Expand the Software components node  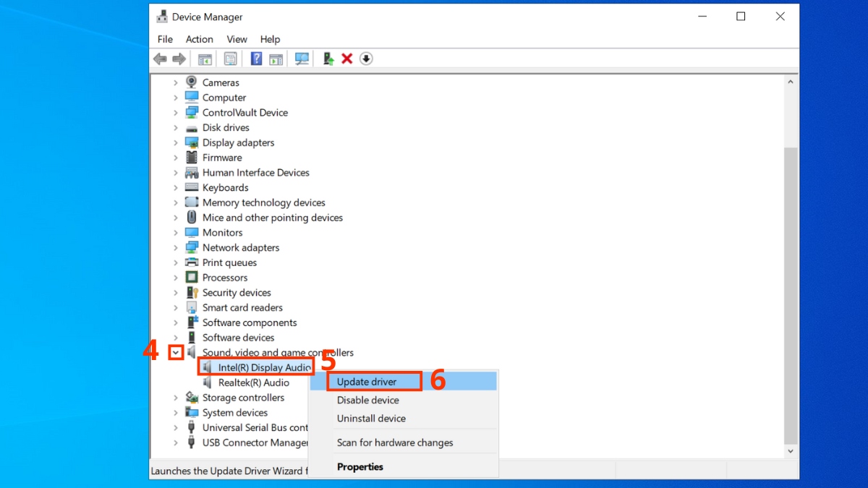click(176, 322)
